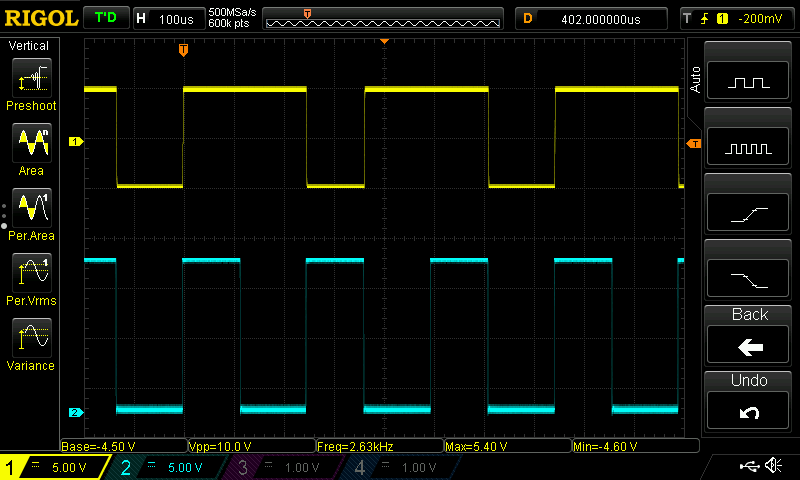Enable channel 3 at 1.00 V

click(x=285, y=467)
